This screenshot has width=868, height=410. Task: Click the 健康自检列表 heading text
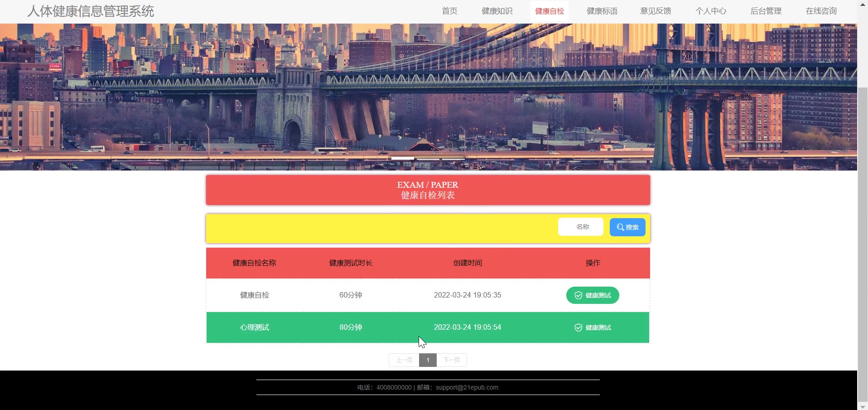pos(428,195)
